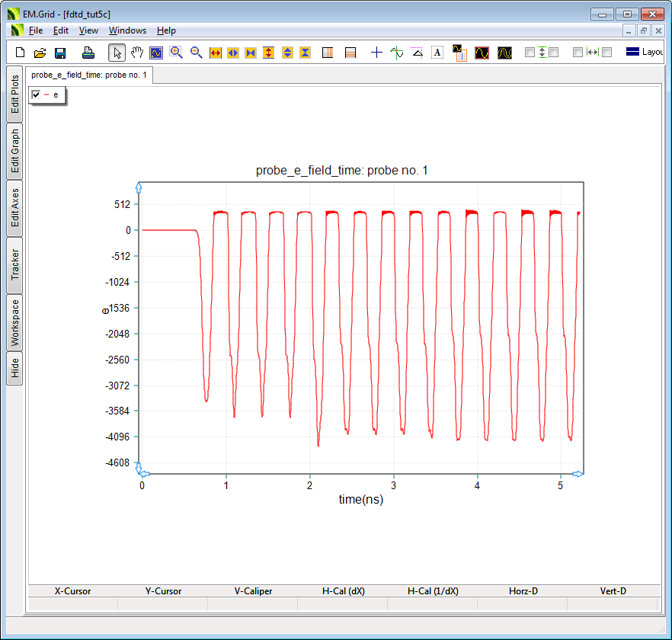Toggle left checkbox beside the vertical arrows
This screenshot has width=672, height=640.
(530, 53)
